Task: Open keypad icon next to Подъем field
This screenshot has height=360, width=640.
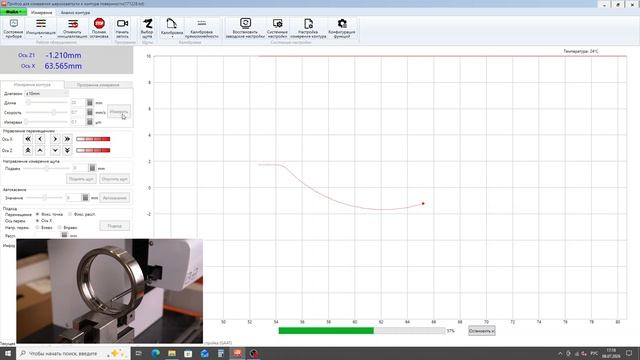Action: 92,168
